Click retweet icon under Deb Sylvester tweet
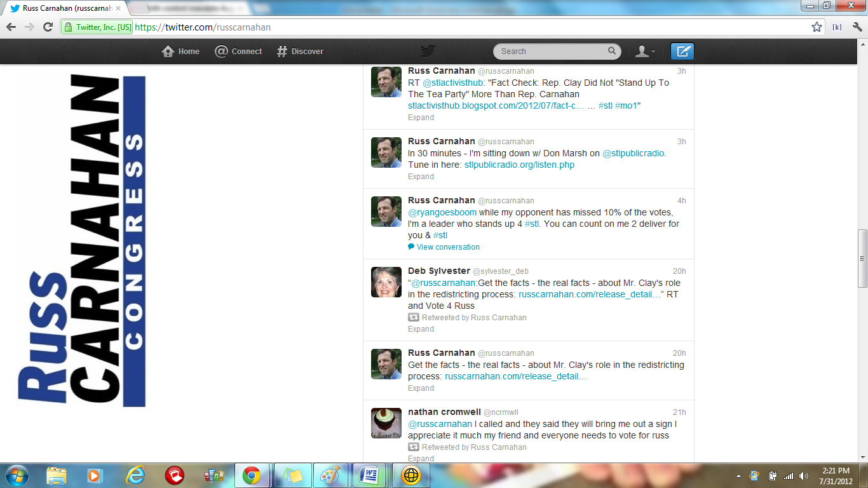This screenshot has width=868, height=488. [x=414, y=317]
